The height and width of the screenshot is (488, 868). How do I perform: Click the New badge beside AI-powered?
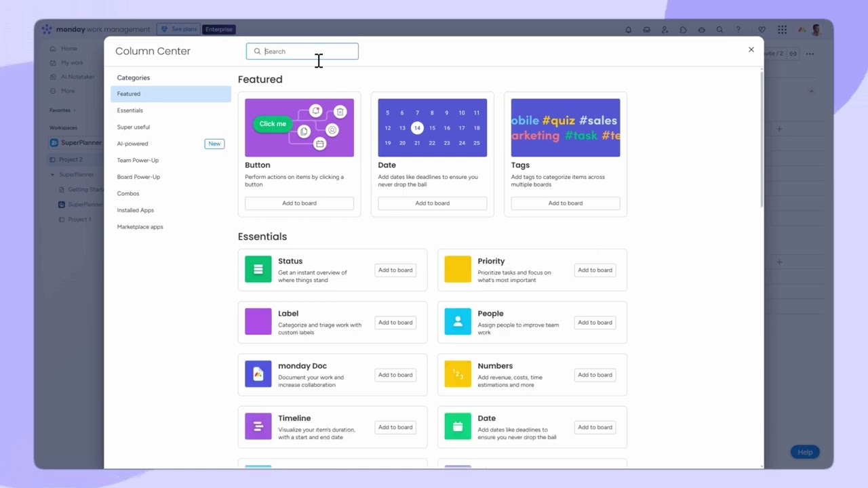click(x=214, y=144)
